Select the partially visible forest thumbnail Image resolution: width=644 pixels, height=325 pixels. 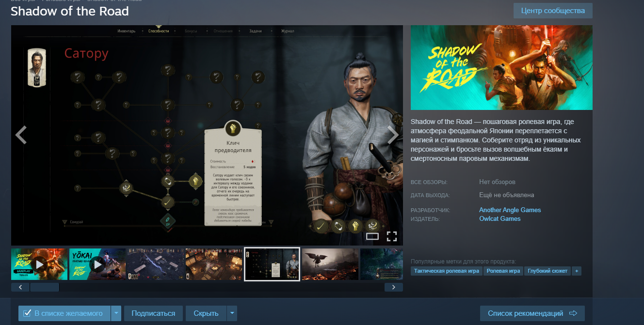(382, 264)
